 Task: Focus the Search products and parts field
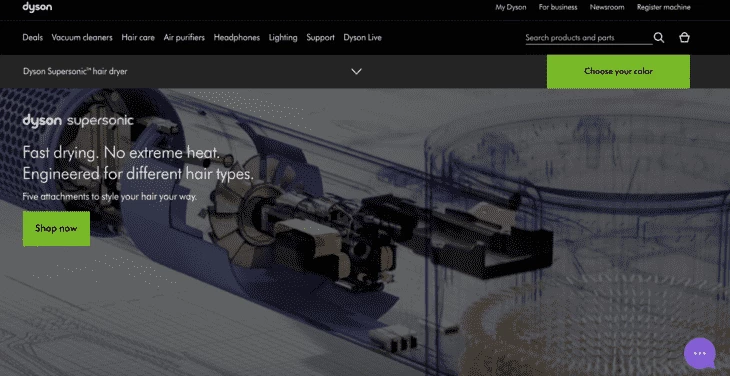coord(589,38)
